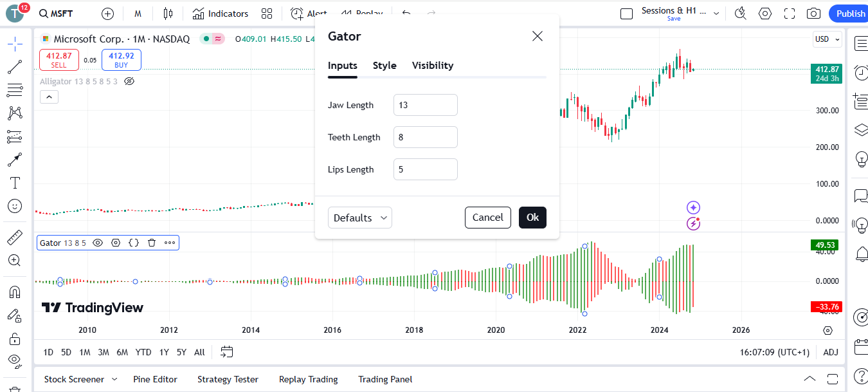The image size is (868, 392).
Task: Open the Indicators menu
Action: pos(221,14)
